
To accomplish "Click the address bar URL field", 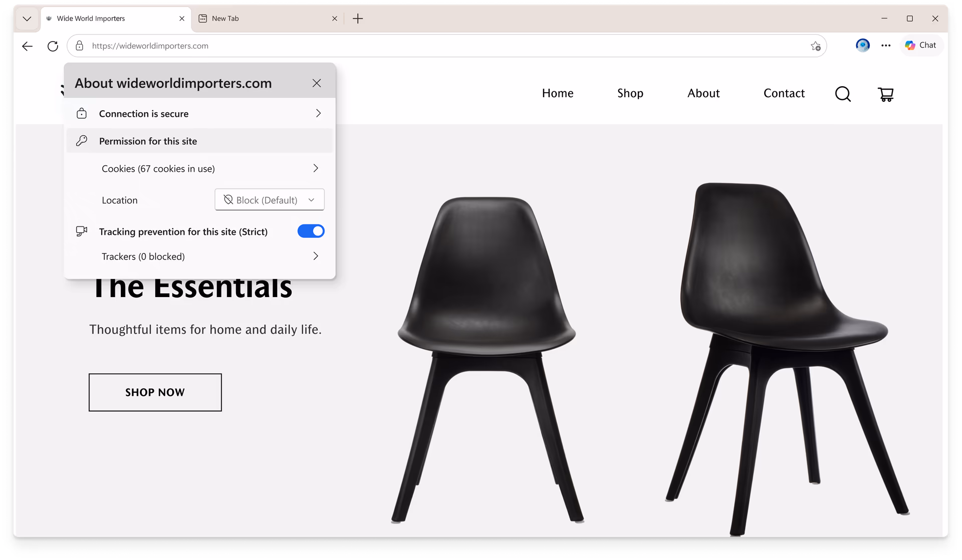I will [x=446, y=46].
